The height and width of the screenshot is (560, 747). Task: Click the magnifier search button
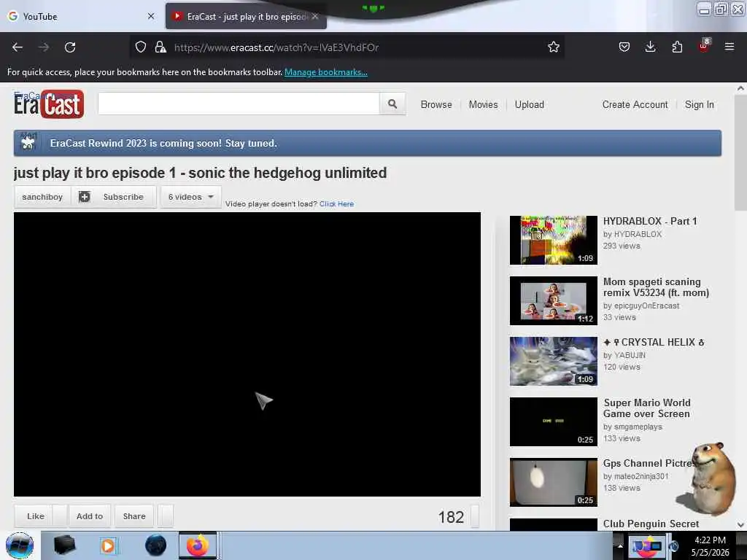pos(392,104)
